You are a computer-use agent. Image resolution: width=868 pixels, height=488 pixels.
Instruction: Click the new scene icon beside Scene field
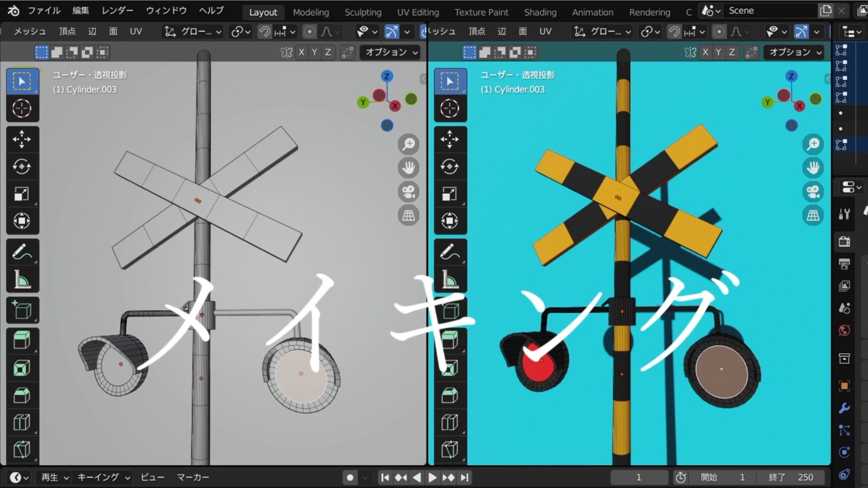825,11
